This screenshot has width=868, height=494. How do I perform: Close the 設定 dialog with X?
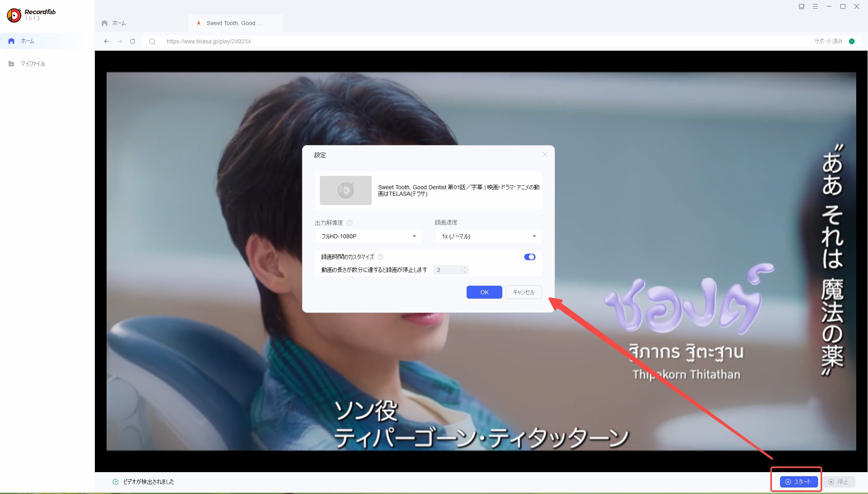[x=545, y=155]
